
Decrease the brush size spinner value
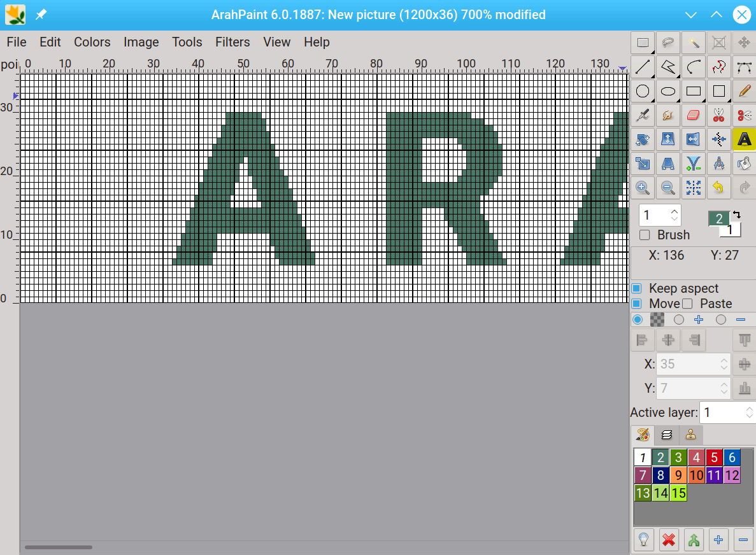[x=674, y=219]
